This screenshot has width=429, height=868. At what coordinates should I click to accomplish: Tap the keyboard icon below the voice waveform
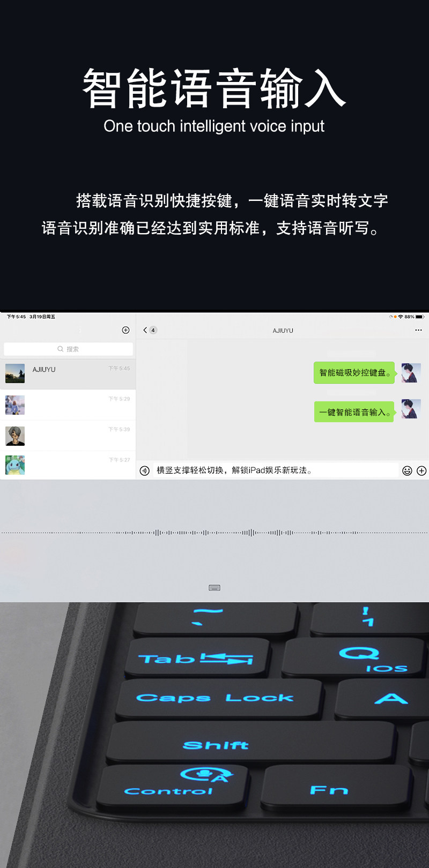coord(214,588)
